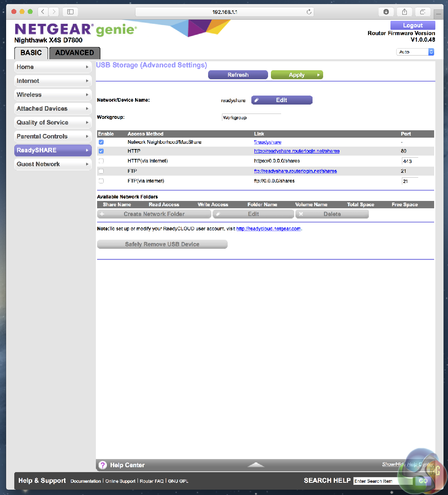Image resolution: width=448 pixels, height=495 pixels.
Task: Expand the Guest Network menu arrow
Action: point(87,164)
